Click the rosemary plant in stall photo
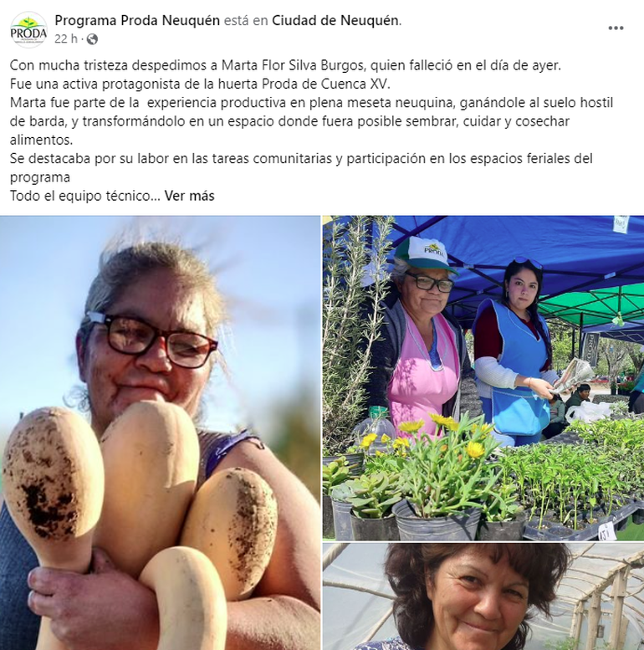Screen dimensions: 644x650 [x=355, y=331]
